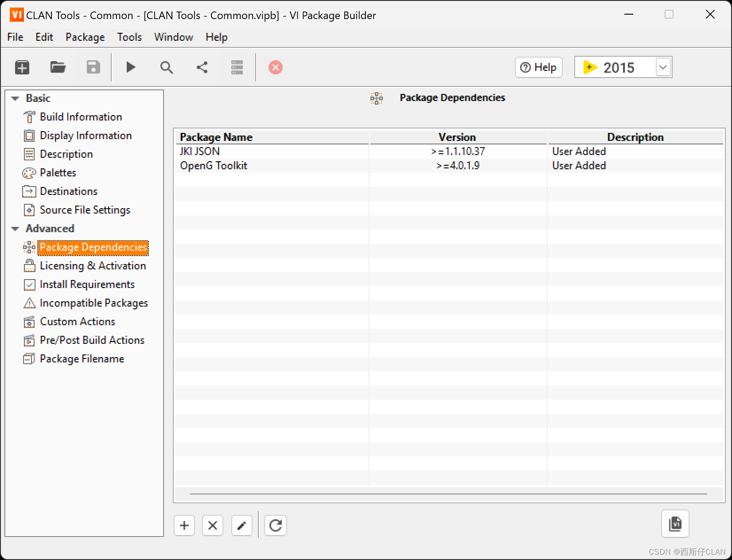
Task: Open the LabVIEW version dropdown
Action: 662,67
